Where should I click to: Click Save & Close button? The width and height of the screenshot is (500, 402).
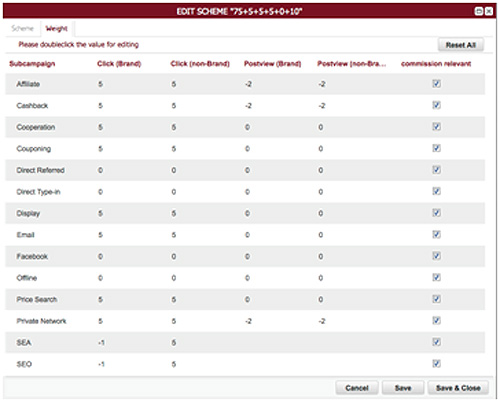[458, 388]
